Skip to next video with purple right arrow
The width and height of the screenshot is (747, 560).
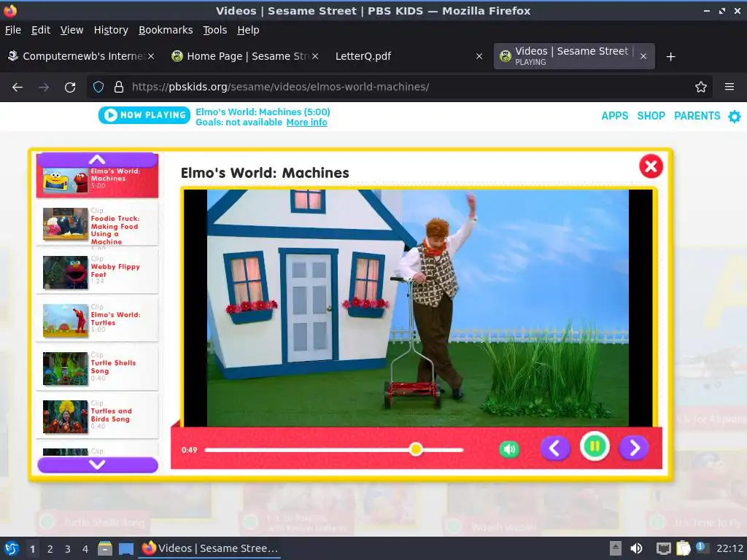[634, 448]
